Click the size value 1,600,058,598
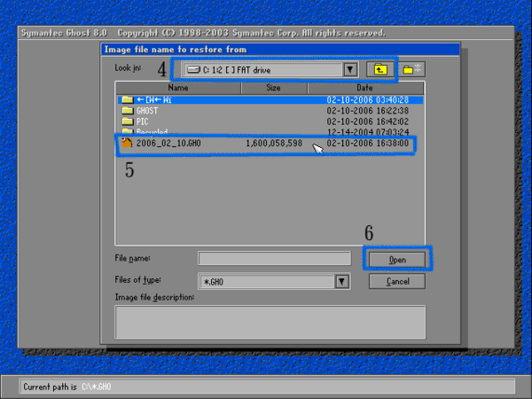532x399 pixels. coord(274,143)
